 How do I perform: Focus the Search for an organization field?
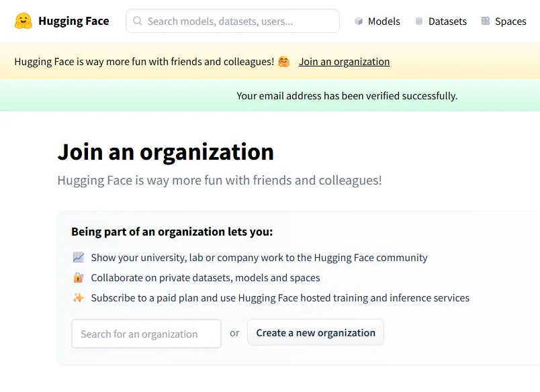[x=146, y=334]
